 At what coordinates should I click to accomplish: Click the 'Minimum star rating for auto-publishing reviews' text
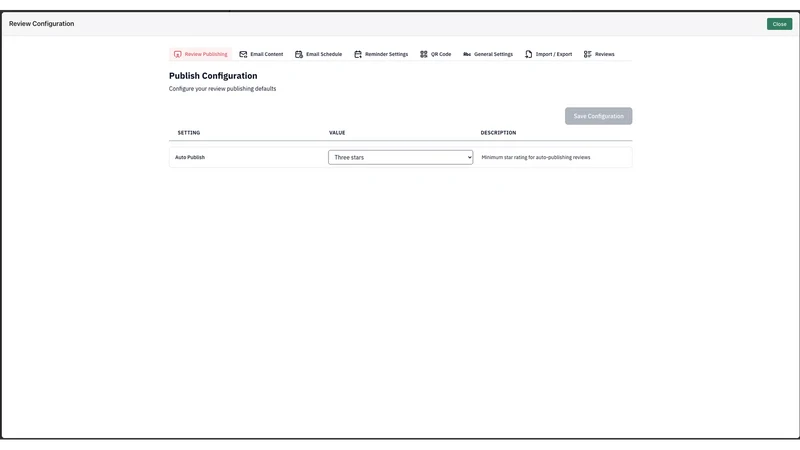536,157
